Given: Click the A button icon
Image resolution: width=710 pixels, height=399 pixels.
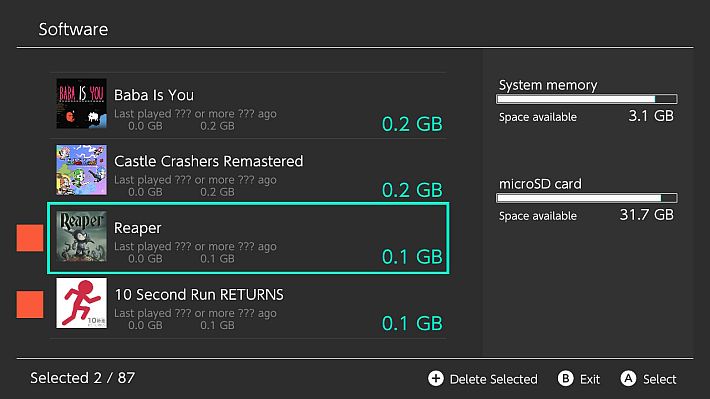Looking at the screenshot, I should click(628, 379).
